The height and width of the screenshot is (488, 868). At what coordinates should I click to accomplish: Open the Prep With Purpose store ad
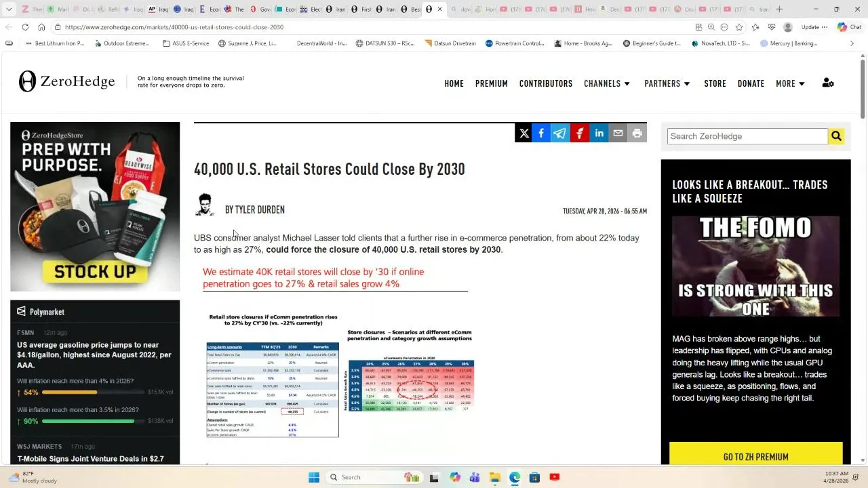tap(95, 207)
